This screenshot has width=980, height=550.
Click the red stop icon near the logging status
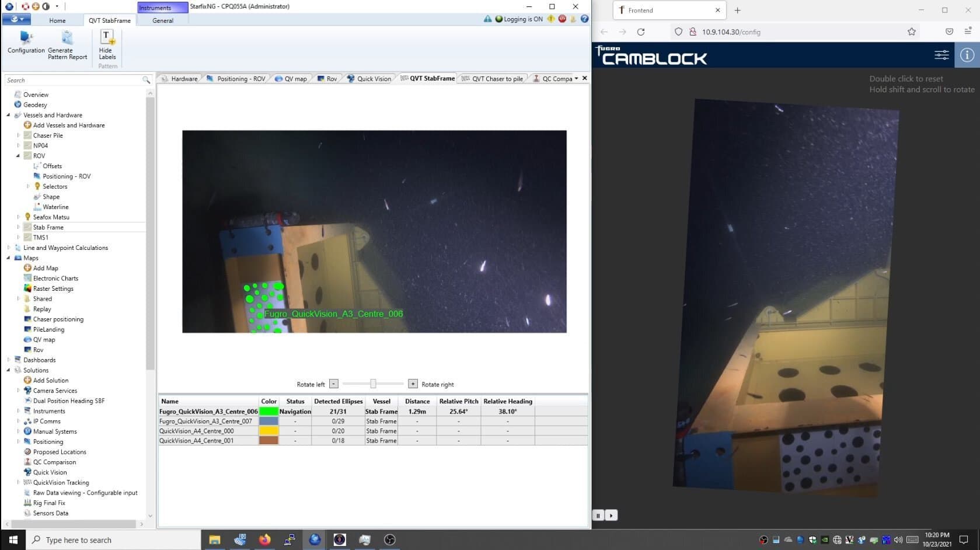[562, 19]
